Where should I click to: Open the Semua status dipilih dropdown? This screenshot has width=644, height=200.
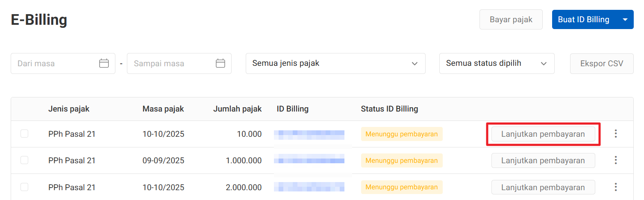click(x=496, y=63)
